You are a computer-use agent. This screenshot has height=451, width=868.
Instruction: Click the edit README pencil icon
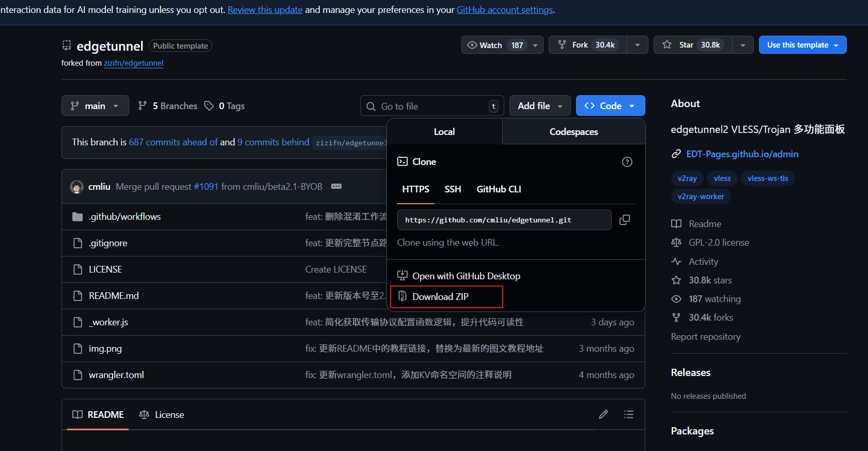[x=603, y=414]
